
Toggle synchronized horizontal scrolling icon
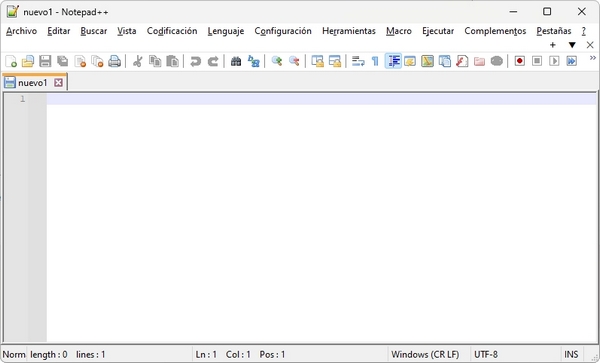(x=334, y=61)
